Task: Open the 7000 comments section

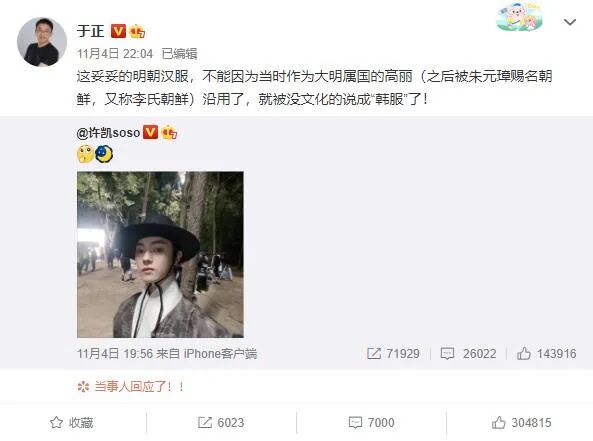Action: pyautogui.click(x=371, y=422)
